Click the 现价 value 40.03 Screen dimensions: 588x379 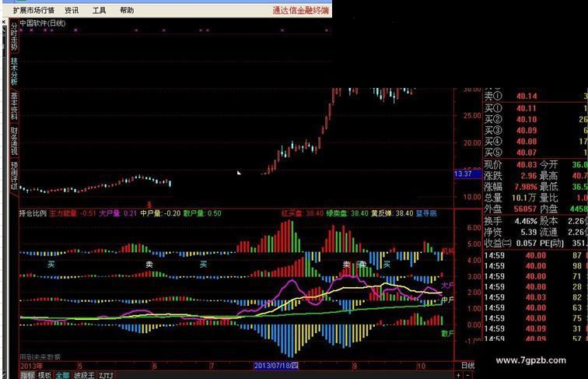point(526,165)
